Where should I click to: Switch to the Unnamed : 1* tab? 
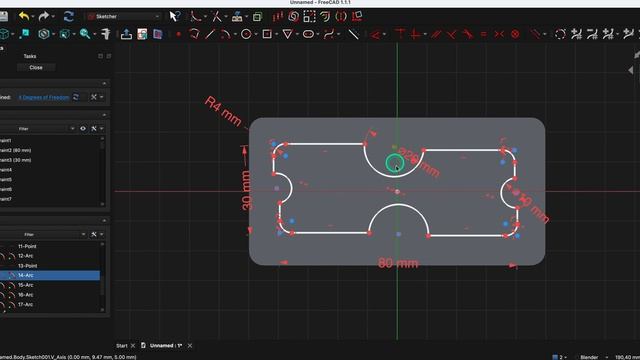pyautogui.click(x=165, y=346)
